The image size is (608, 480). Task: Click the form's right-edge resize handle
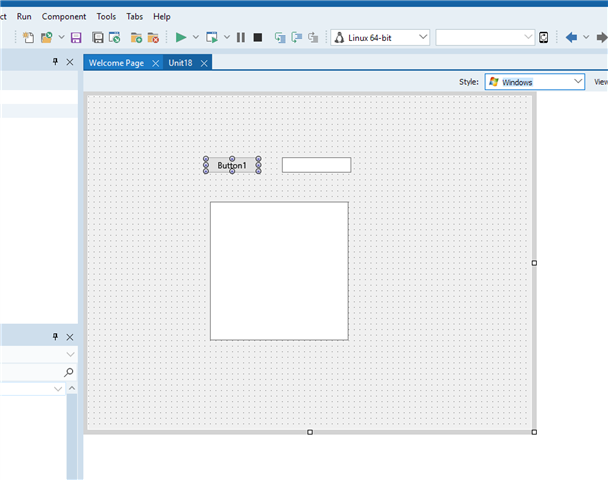point(534,263)
